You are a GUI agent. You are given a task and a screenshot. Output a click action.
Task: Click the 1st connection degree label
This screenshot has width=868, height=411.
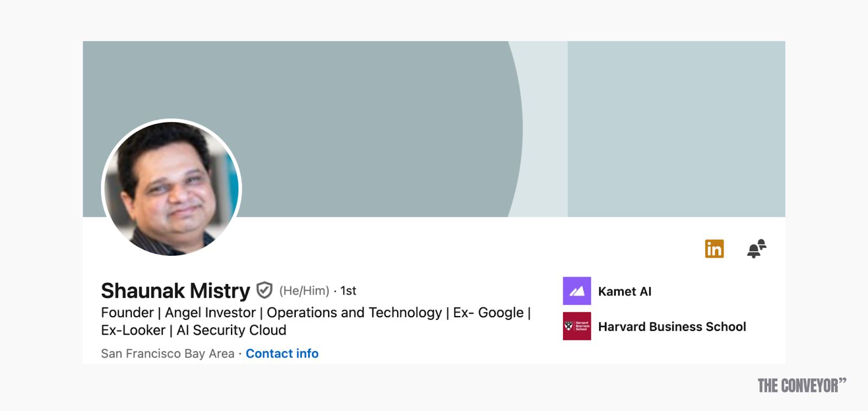click(348, 291)
